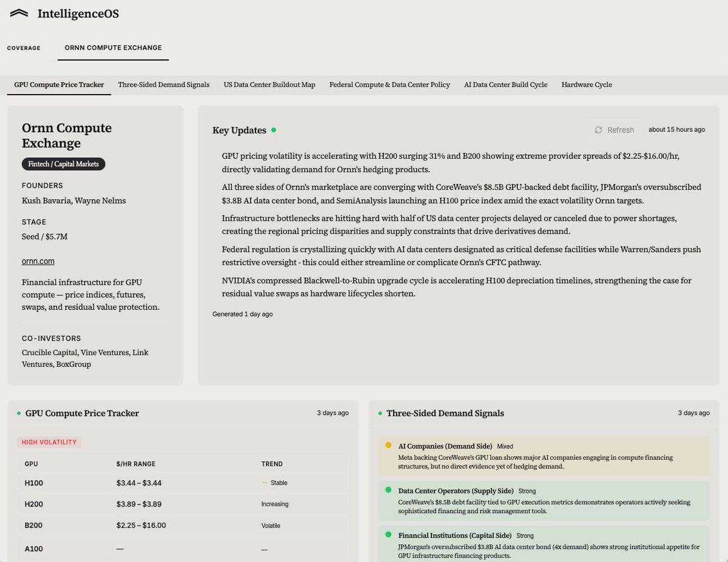Click the Stable trend dash icon for H100

(x=265, y=483)
